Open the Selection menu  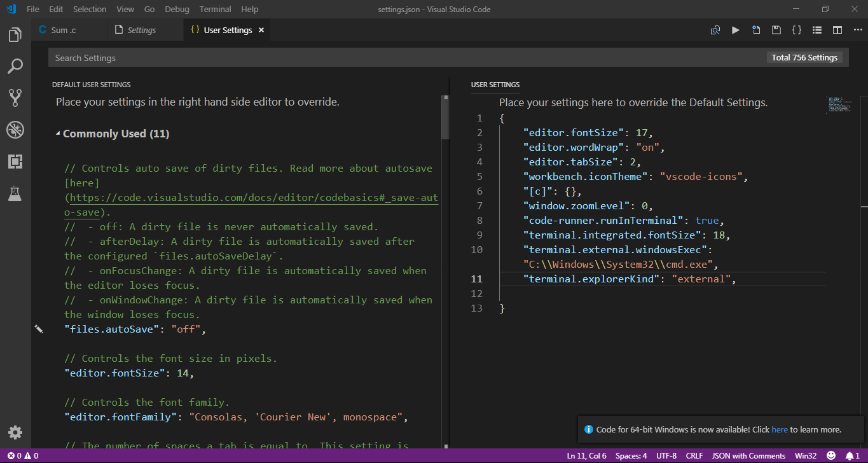pos(90,9)
